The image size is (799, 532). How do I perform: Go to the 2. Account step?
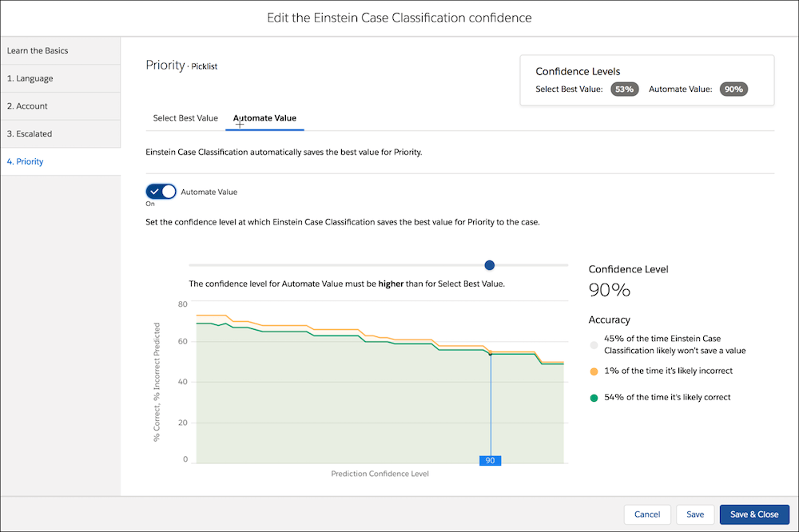click(x=61, y=106)
